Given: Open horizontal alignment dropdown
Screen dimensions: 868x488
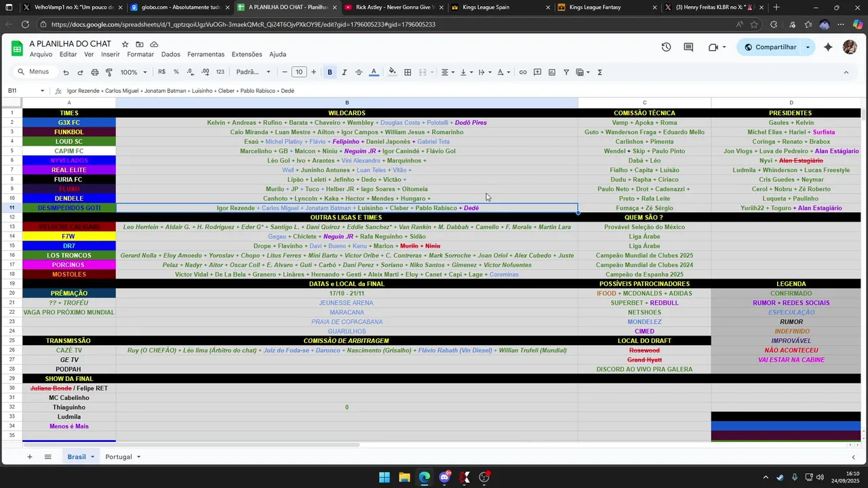Looking at the screenshot, I should tap(448, 73).
